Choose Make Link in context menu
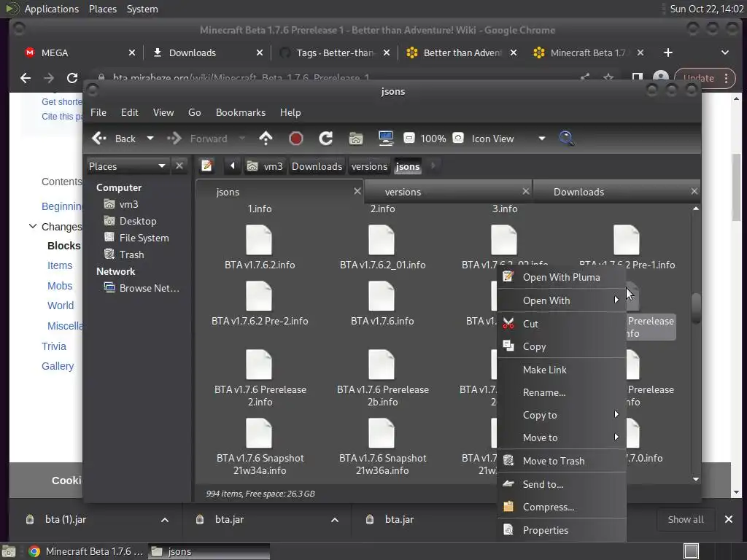The height and width of the screenshot is (560, 747). pos(562,370)
